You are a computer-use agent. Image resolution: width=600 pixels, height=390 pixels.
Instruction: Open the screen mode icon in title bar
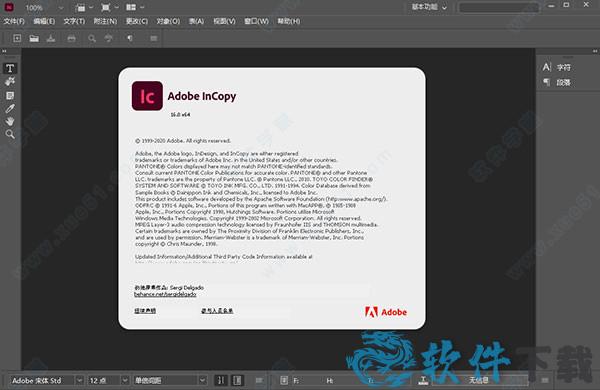(106, 7)
